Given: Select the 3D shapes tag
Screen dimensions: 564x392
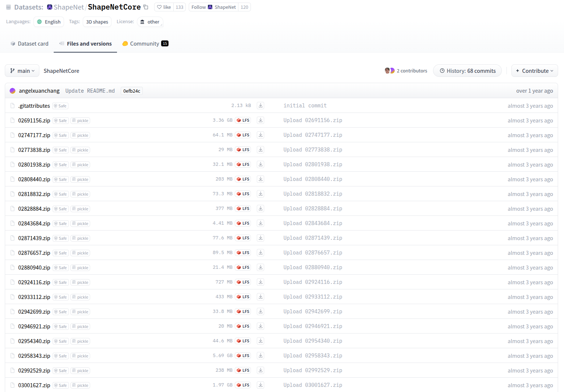Looking at the screenshot, I should click(97, 22).
